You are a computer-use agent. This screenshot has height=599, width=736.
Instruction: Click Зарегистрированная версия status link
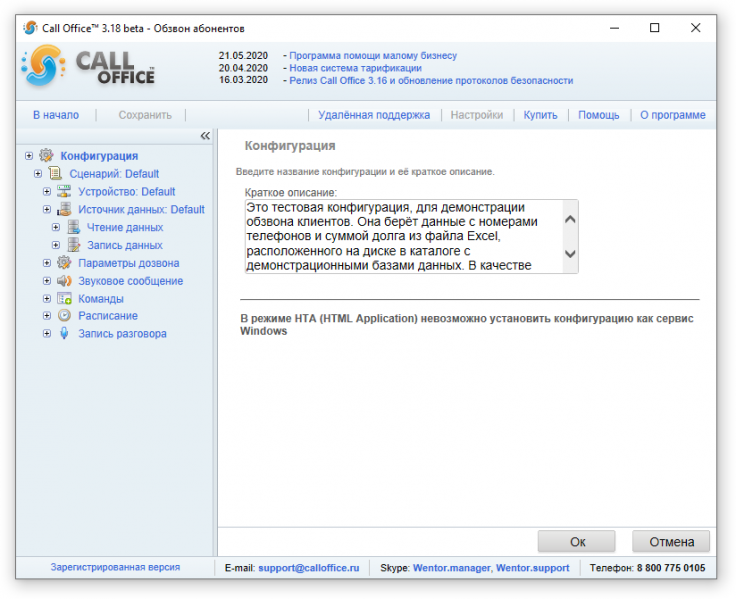point(115,567)
